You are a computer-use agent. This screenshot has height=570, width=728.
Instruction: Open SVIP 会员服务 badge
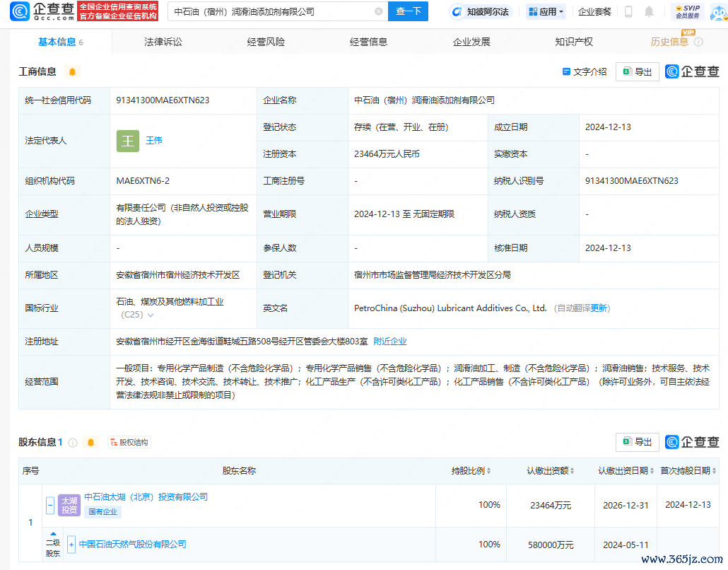point(688,11)
